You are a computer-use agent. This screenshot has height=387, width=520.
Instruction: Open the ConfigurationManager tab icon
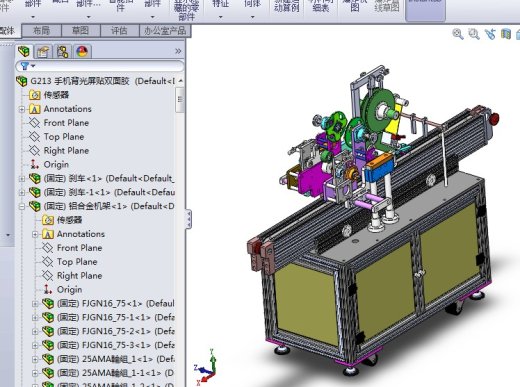(x=63, y=52)
